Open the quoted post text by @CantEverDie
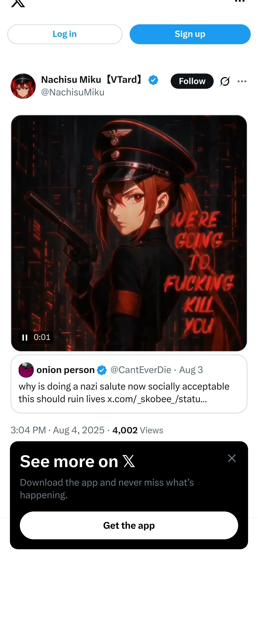The width and height of the screenshot is (258, 644). pos(124,392)
